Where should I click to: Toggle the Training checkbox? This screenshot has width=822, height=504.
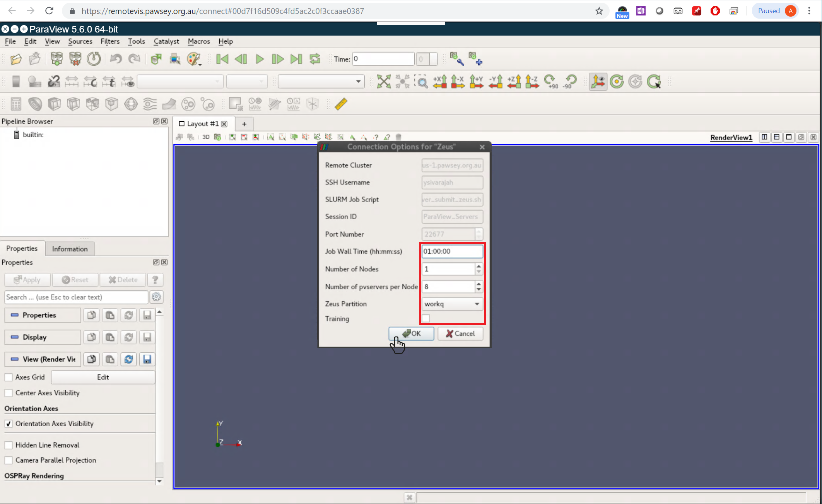(426, 318)
